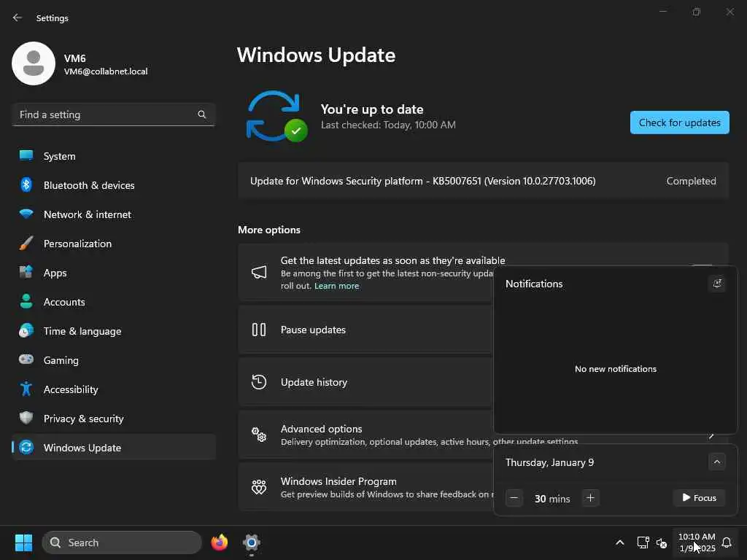This screenshot has width=747, height=560.
Task: Click the More options section heading
Action: pos(269,230)
